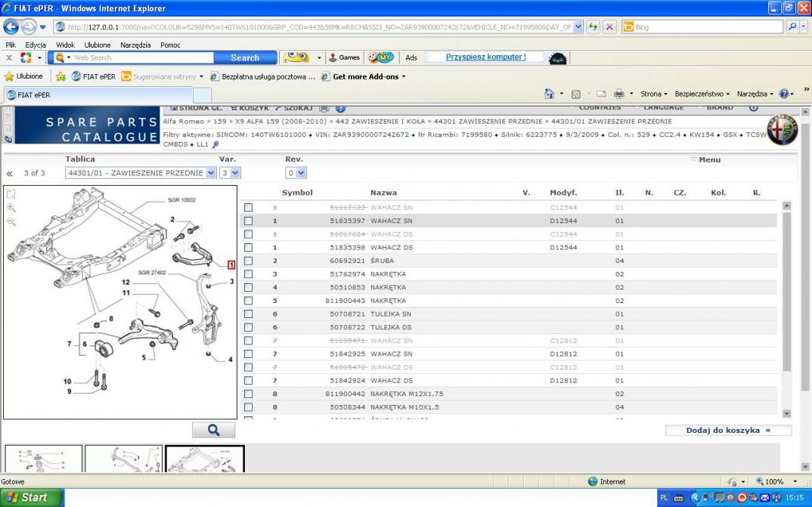Select the FIAT ePER browser tab
Screen dimensions: 812x507
(x=98, y=95)
